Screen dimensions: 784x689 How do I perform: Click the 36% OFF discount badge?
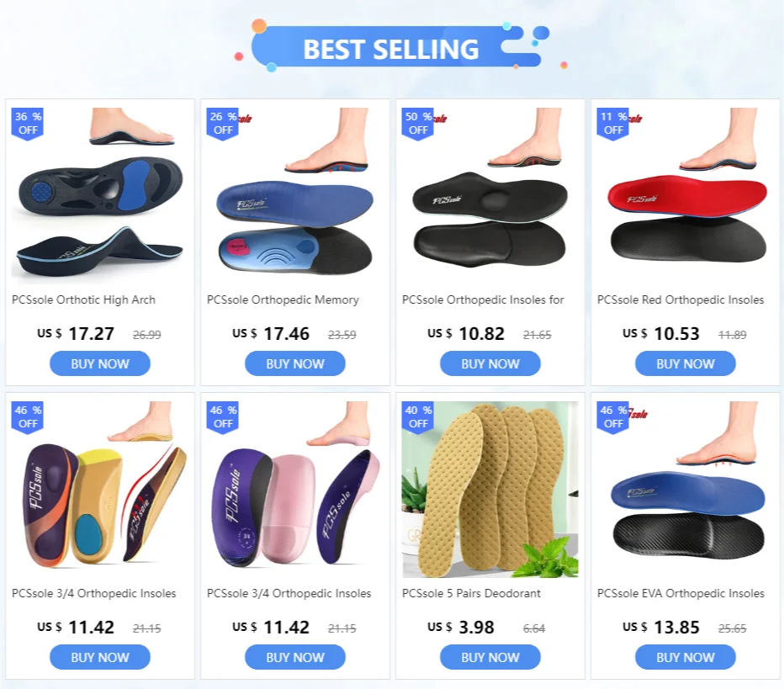pos(28,124)
